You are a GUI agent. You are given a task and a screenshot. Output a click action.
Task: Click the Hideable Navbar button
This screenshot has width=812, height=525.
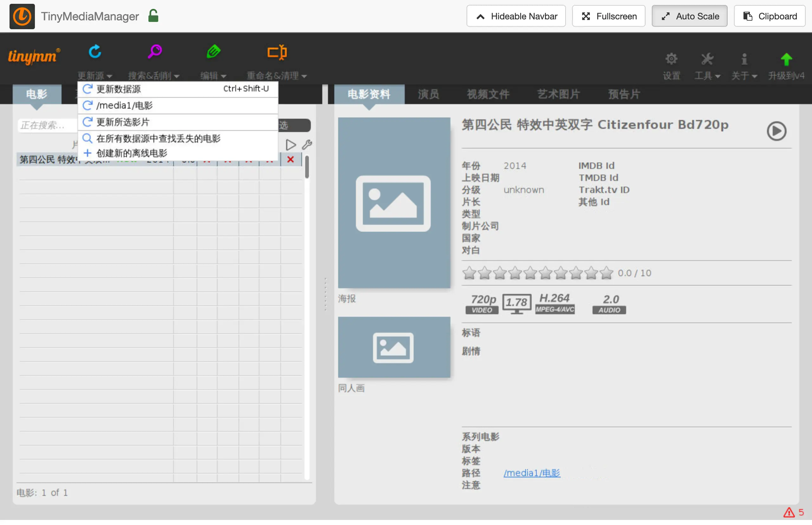coord(516,16)
